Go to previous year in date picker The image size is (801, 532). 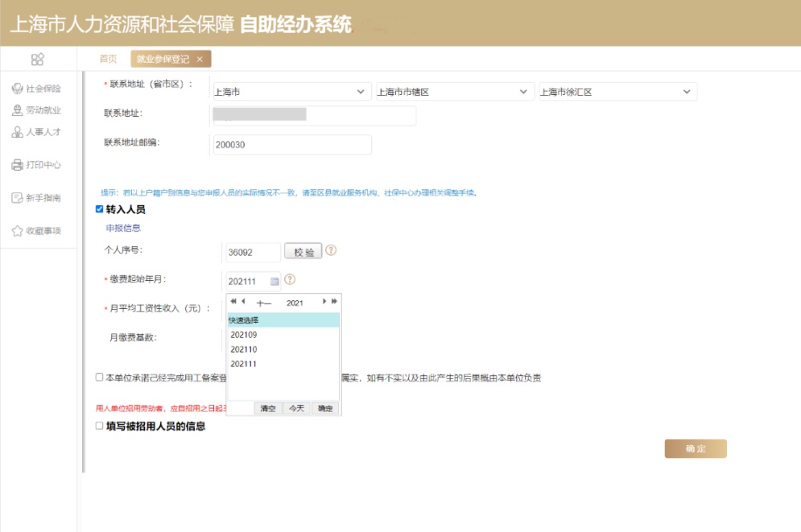[233, 302]
